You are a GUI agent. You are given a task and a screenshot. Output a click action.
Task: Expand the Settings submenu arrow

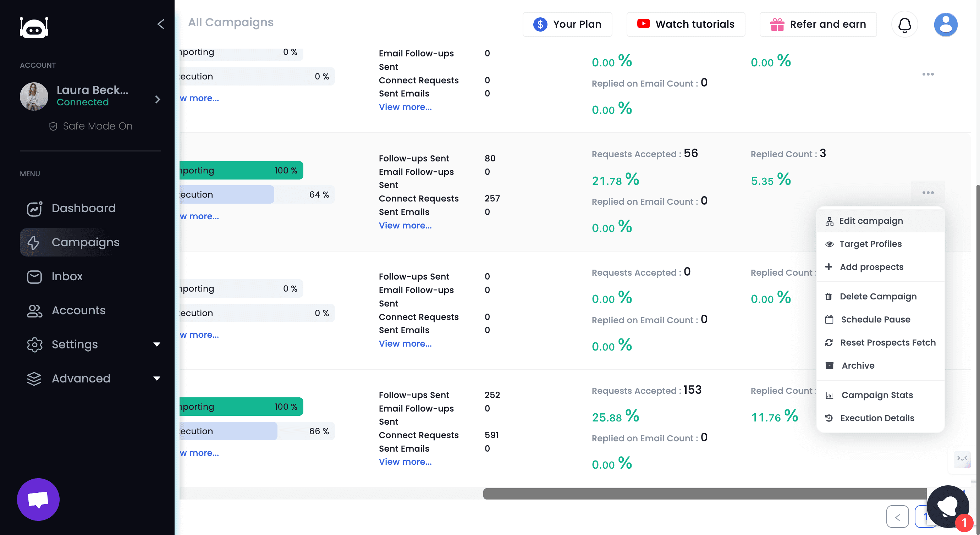(157, 345)
